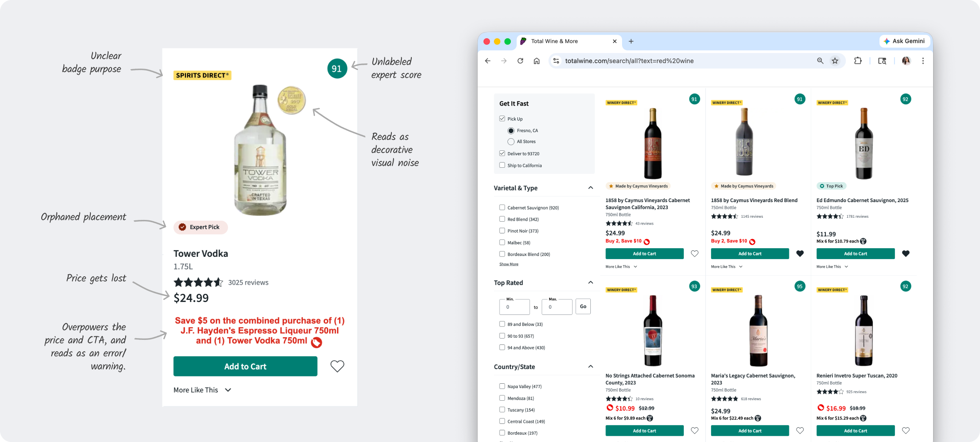Viewport: 980px width, 442px height.
Task: Click the Expert Pick badge on Tower Vodka
Action: coord(200,227)
